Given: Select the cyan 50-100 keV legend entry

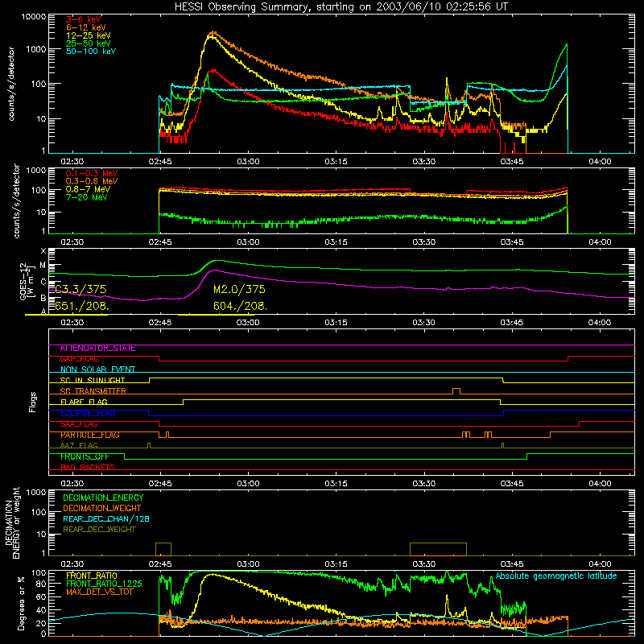Looking at the screenshot, I should point(91,51).
